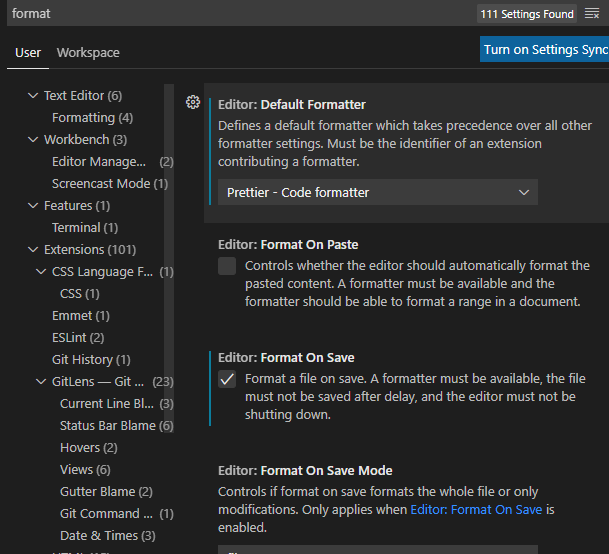This screenshot has width=609, height=554.
Task: Collapse the Extensions tree section
Action: [x=33, y=250]
